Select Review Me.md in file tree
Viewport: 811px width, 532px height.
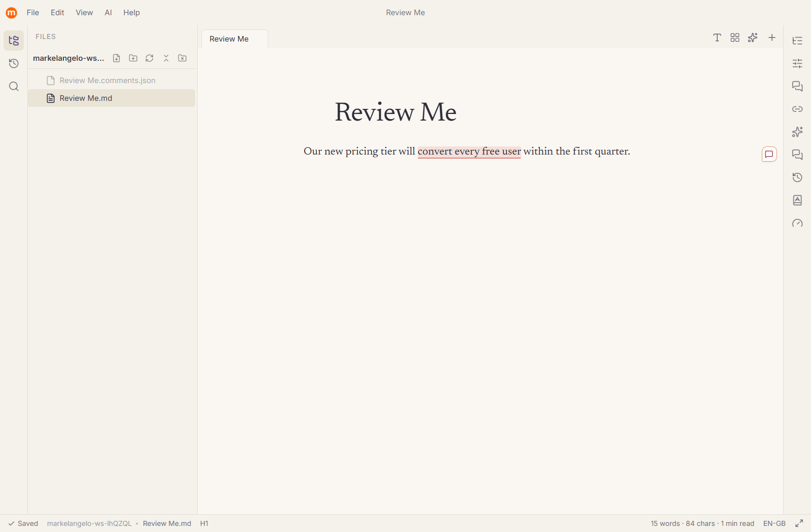[112, 98]
